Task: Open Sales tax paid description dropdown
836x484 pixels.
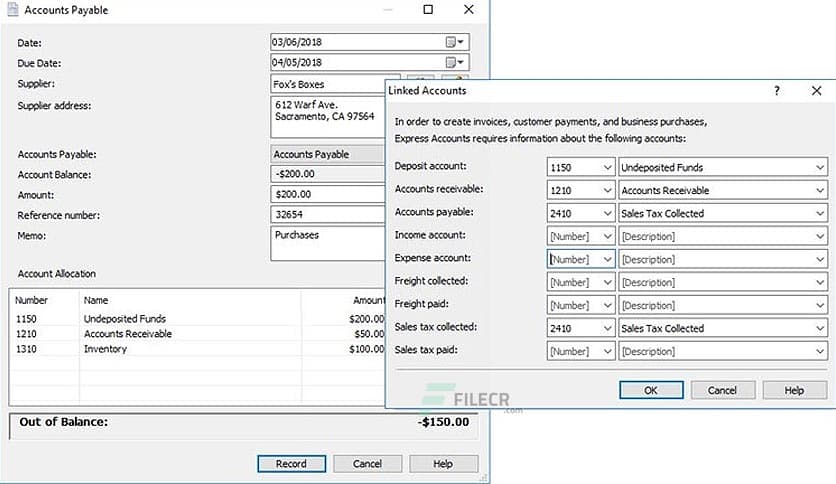Action: [x=819, y=351]
